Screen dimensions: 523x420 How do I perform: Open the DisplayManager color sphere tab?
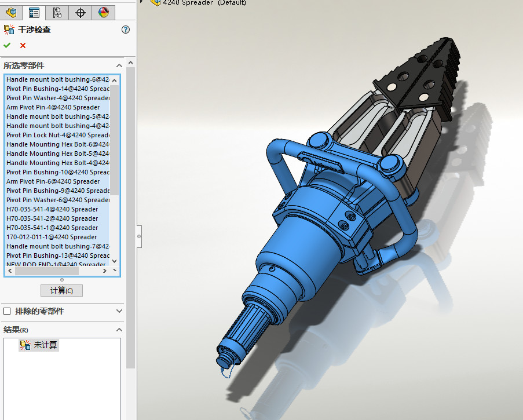click(104, 13)
